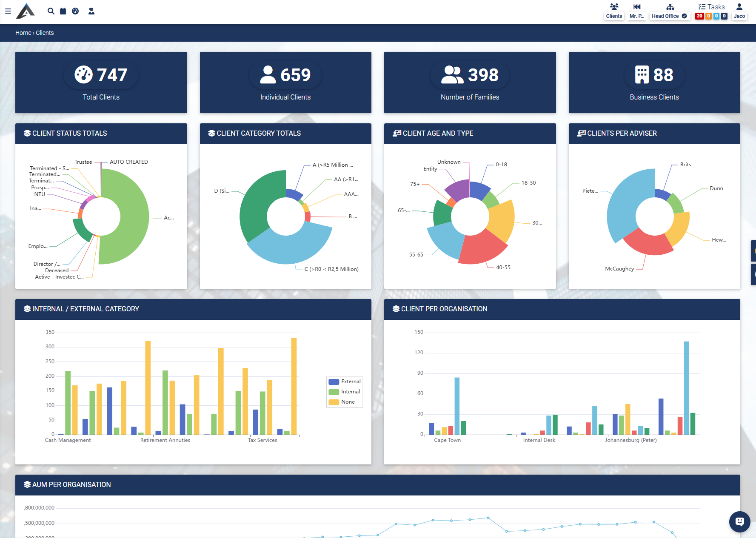Open the Total Clients summary card
Screen dimensions: 756x538
point(101,83)
